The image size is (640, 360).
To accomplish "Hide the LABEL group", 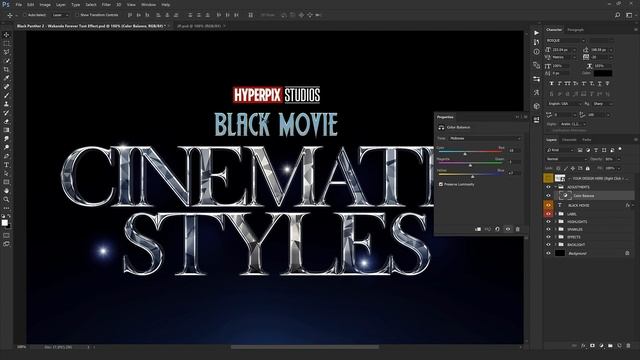I will click(548, 214).
